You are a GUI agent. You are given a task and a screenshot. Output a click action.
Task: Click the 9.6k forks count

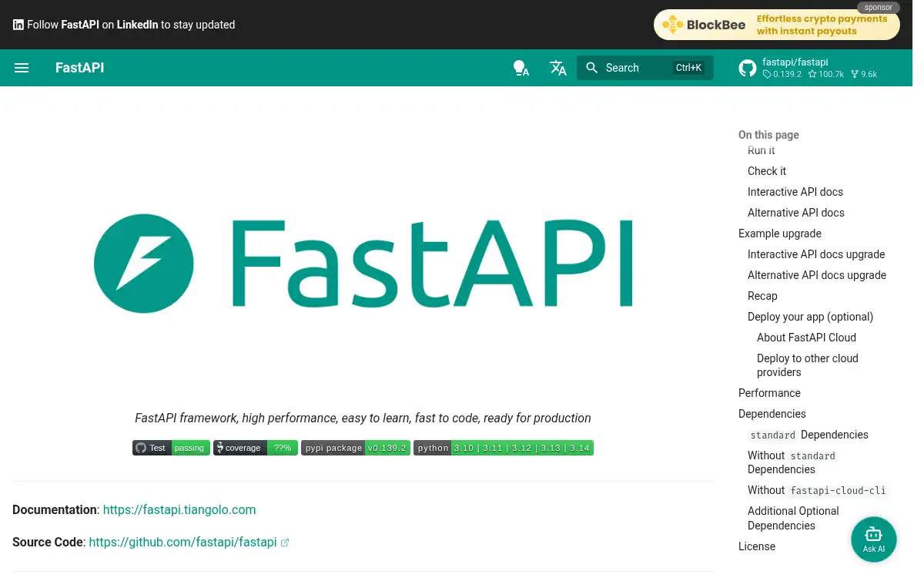tap(864, 75)
